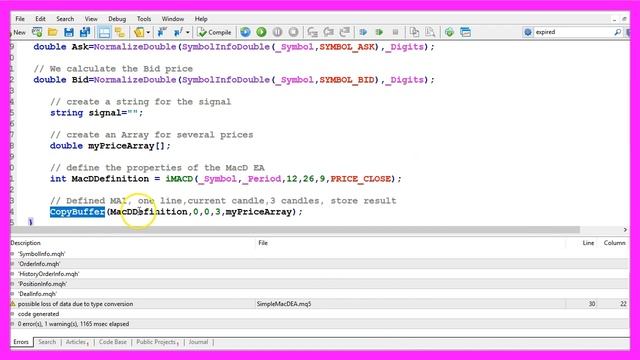Save all files with the multi-floppy icon
The image size is (640, 360).
point(85,32)
